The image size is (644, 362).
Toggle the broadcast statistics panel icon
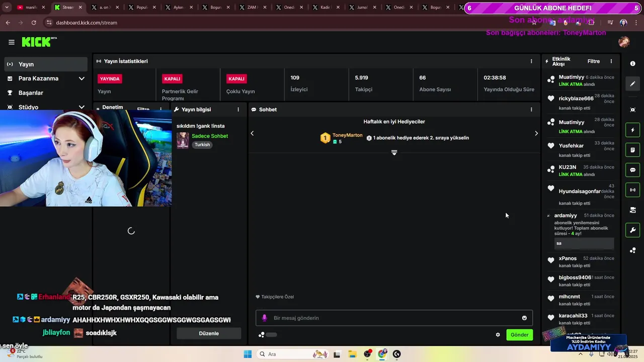coord(632,190)
